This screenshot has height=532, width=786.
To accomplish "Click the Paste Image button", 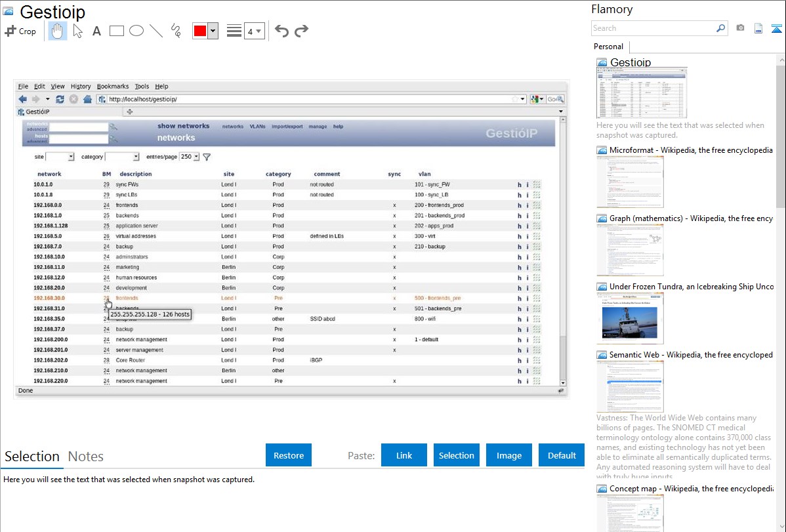I will (x=508, y=455).
